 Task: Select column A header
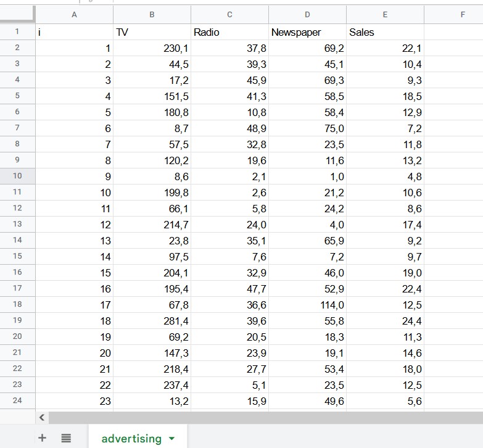[x=74, y=15]
